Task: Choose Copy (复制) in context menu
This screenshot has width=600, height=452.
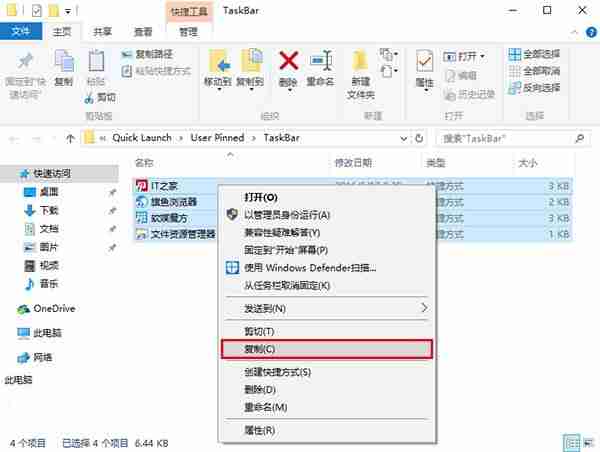Action: point(327,349)
